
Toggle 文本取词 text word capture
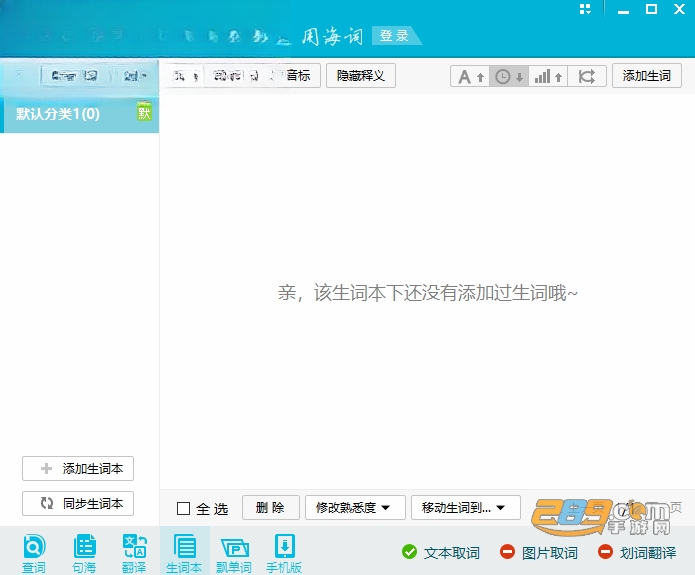pyautogui.click(x=441, y=552)
